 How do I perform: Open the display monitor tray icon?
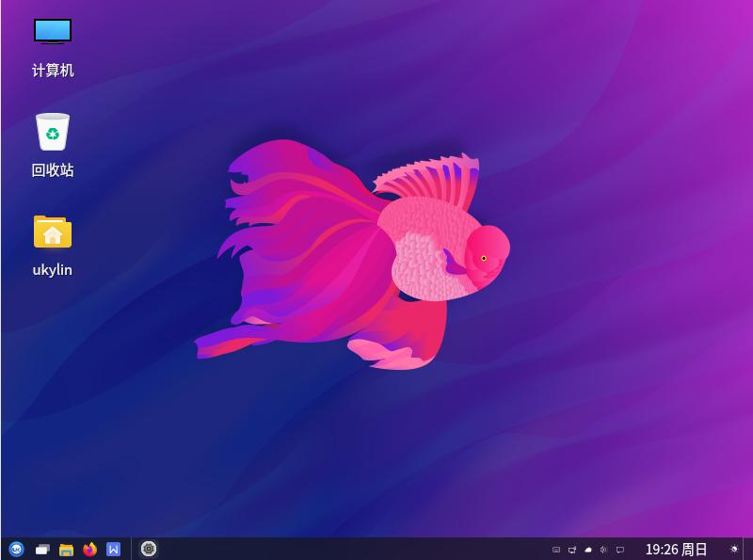click(619, 549)
